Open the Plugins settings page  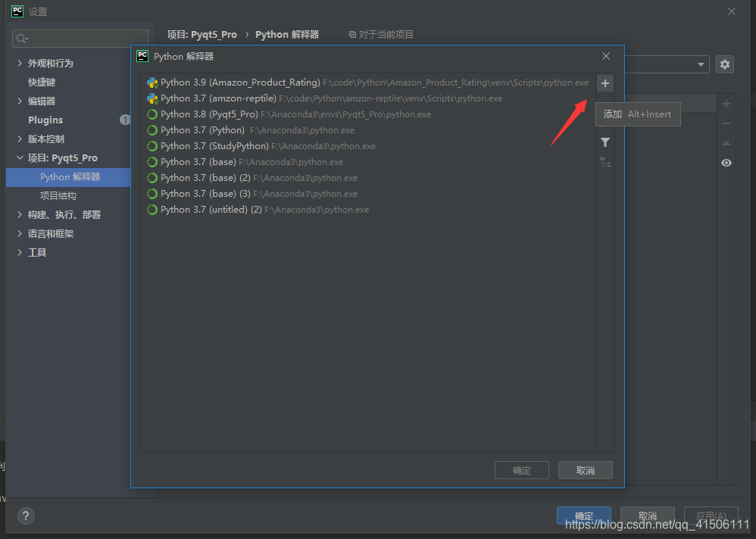tap(45, 120)
